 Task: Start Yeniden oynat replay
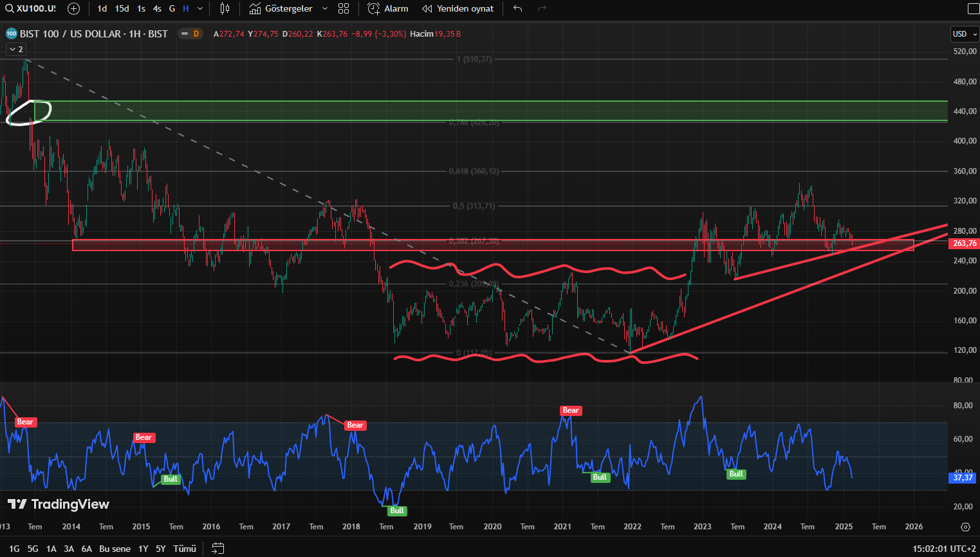458,8
